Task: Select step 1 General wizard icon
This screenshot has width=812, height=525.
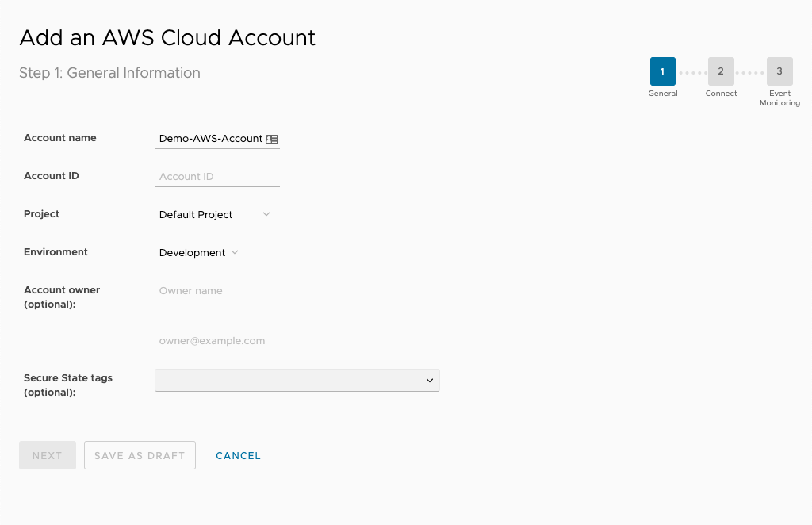Action: [663, 71]
